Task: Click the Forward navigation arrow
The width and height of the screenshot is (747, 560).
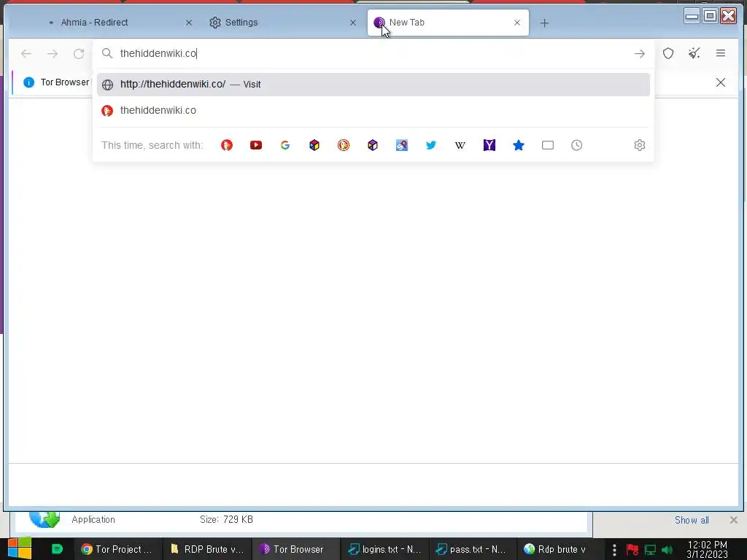Action: click(53, 54)
